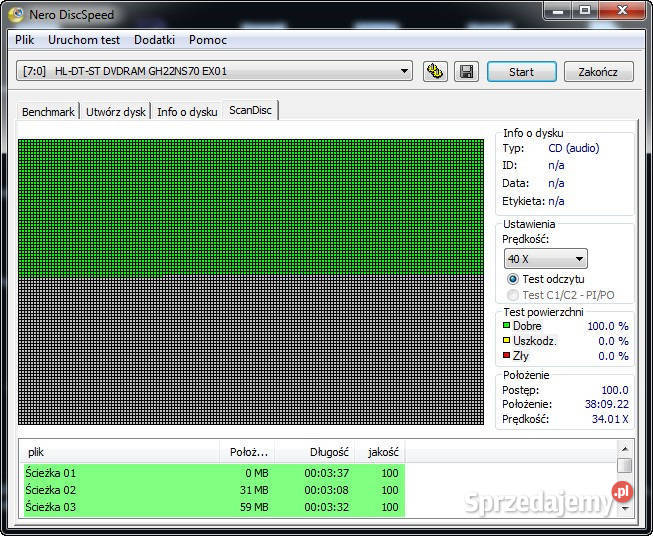This screenshot has height=536, width=653.
Task: Click the plik column header
Action: pos(120,452)
